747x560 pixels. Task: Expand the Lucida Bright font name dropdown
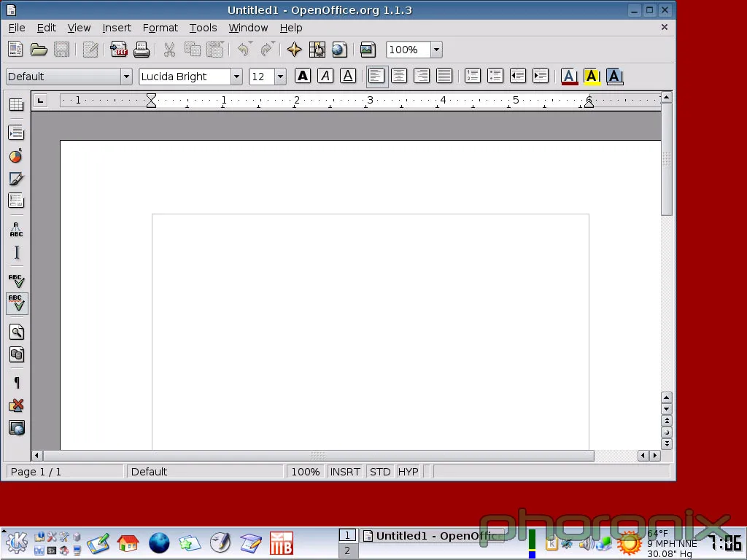236,76
